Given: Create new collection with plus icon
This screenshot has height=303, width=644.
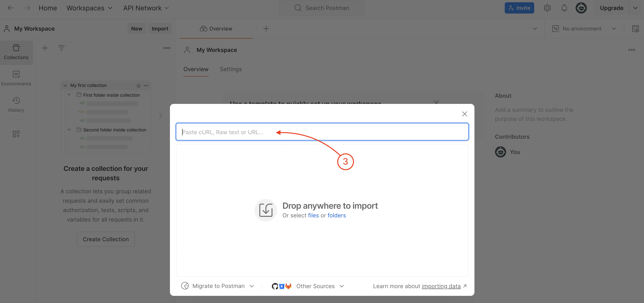Looking at the screenshot, I should point(45,48).
